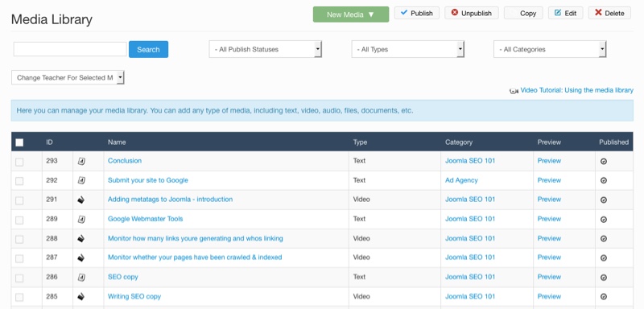The height and width of the screenshot is (309, 644).
Task: Click the Publish button
Action: coord(417,13)
